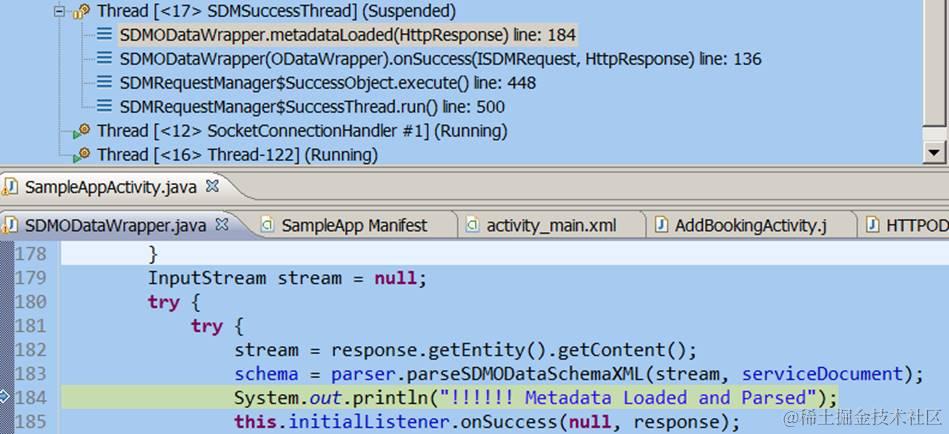The width and height of the screenshot is (949, 434).
Task: Click stack frame icon beside SuccessObject.execute()
Action: (104, 83)
